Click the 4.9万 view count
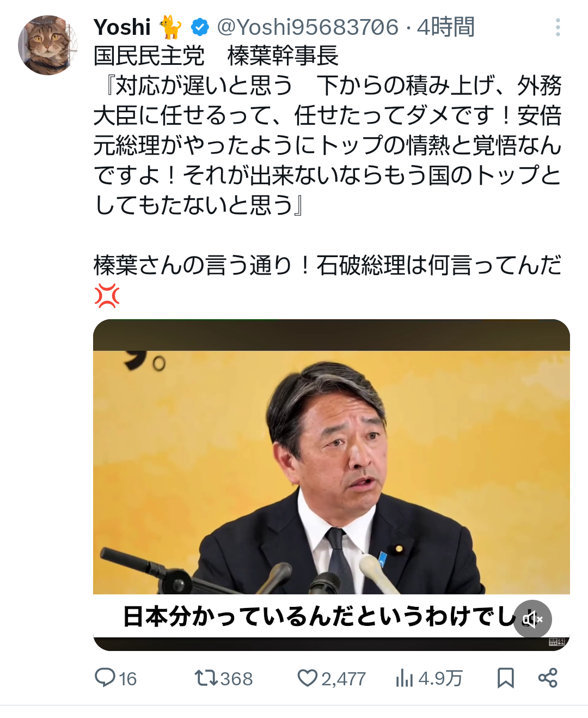This screenshot has height=718, width=588. [440, 679]
